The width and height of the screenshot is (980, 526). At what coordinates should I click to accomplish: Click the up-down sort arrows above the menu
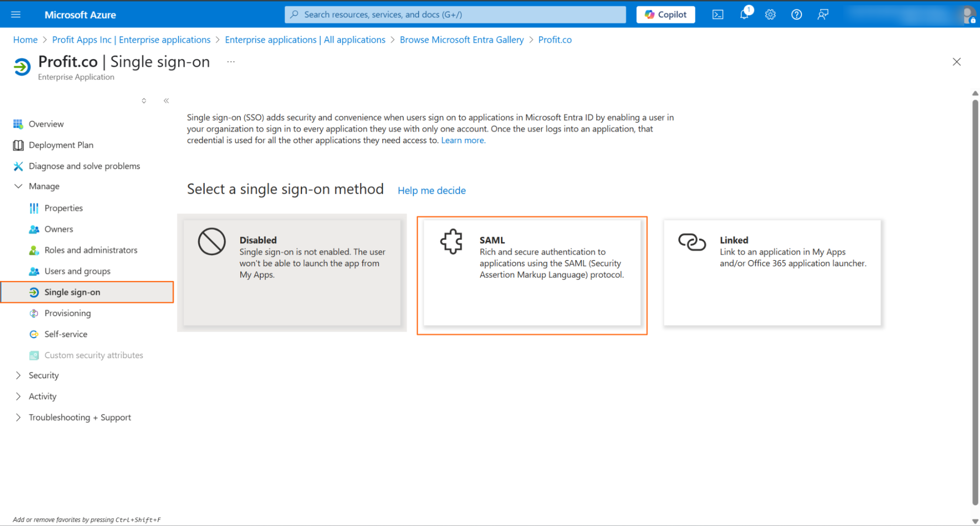[144, 101]
